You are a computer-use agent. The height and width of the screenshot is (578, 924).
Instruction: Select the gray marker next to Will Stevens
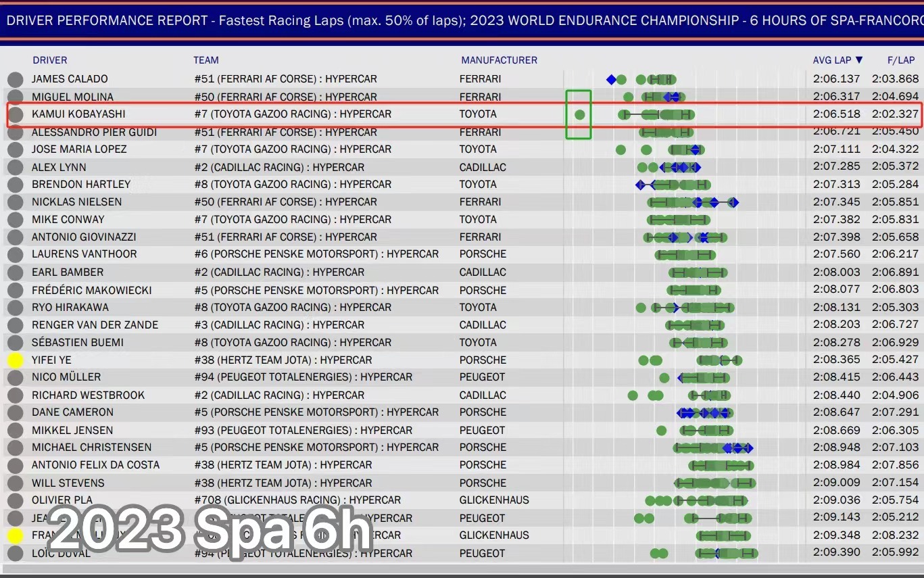[15, 483]
